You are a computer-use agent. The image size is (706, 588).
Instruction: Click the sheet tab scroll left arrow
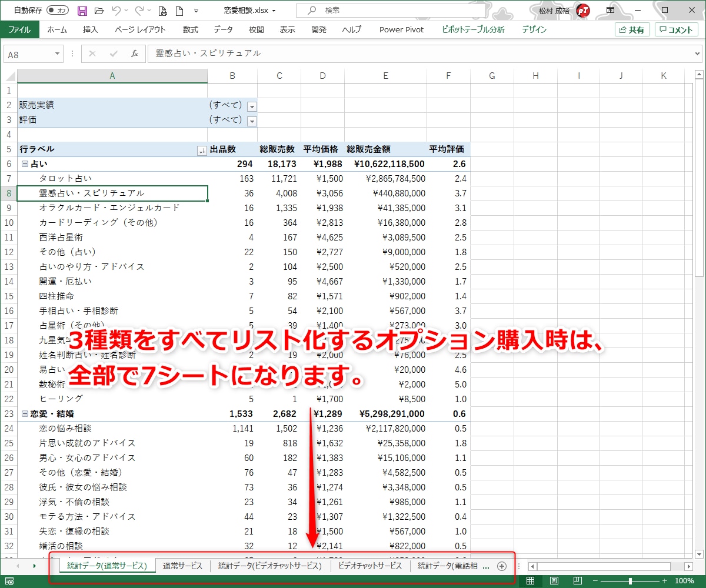click(18, 566)
